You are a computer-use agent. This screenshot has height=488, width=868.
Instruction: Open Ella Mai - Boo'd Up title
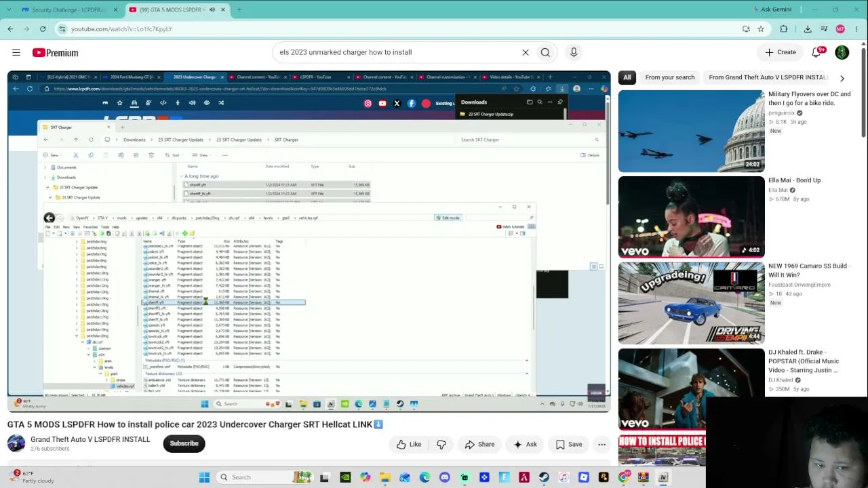coord(795,180)
